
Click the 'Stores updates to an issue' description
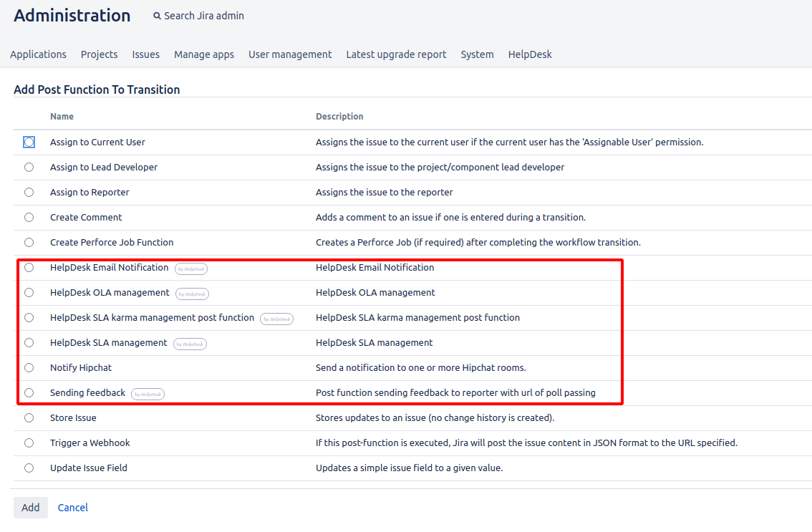pyautogui.click(x=435, y=418)
